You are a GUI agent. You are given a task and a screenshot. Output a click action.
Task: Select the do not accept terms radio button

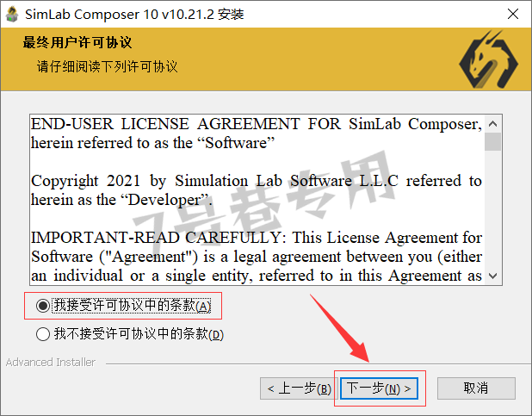point(43,334)
